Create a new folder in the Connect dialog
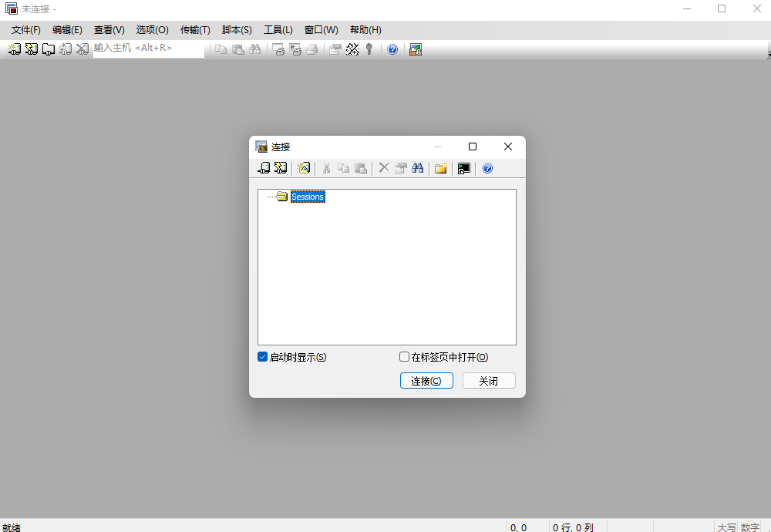The height and width of the screenshot is (532, 771). click(x=439, y=167)
